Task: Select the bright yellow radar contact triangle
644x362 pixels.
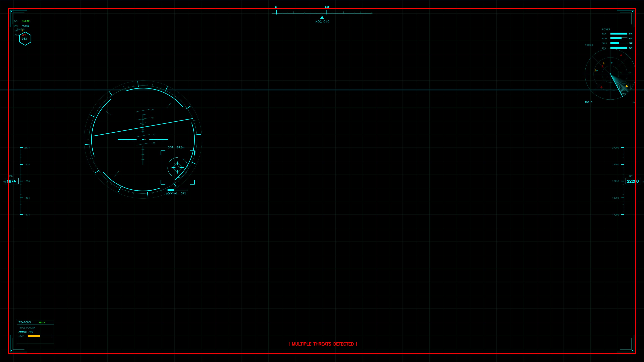Action: pyautogui.click(x=627, y=86)
